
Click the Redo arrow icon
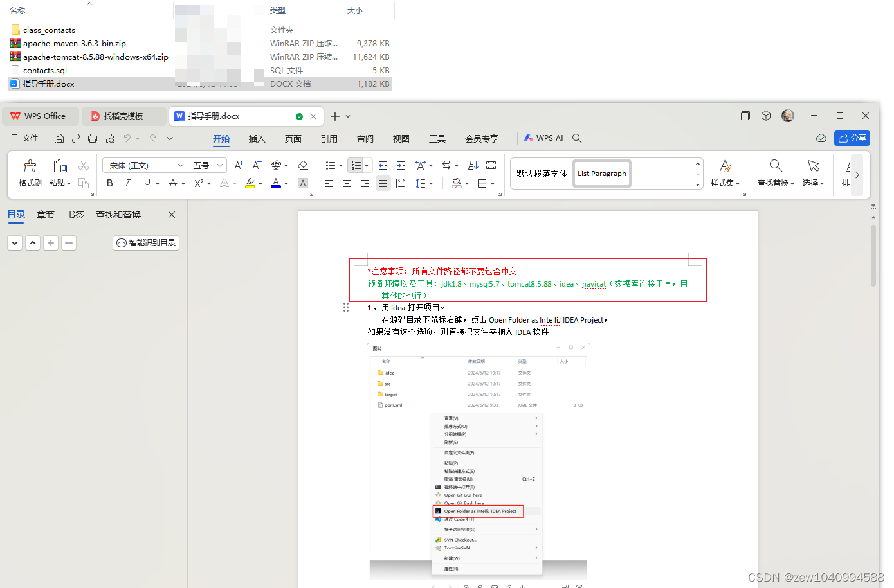pos(153,138)
